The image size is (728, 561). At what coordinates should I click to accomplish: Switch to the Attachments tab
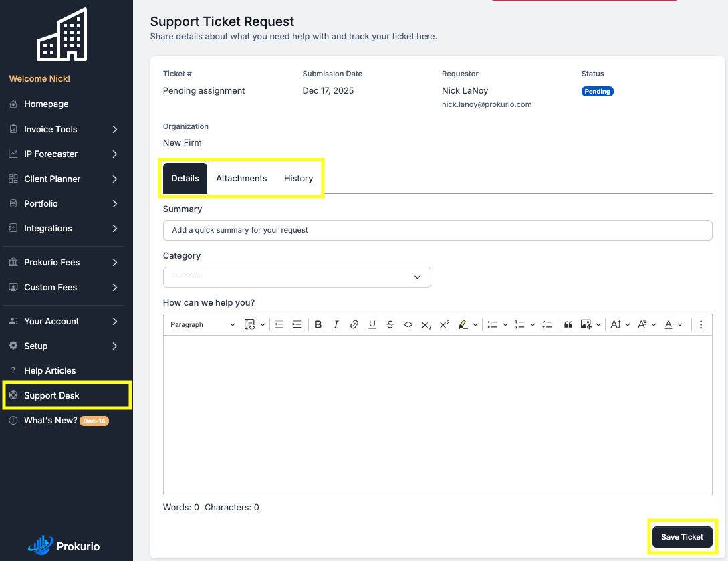click(241, 179)
